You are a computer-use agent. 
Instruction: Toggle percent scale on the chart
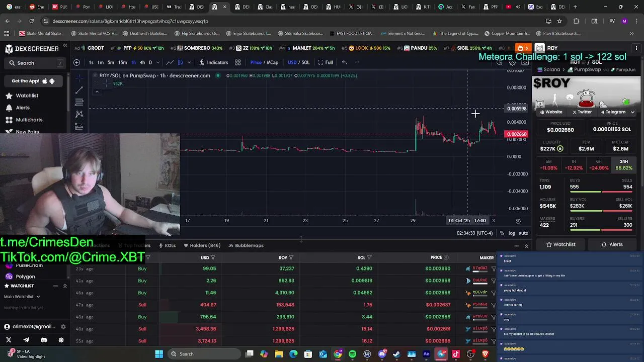click(502, 233)
